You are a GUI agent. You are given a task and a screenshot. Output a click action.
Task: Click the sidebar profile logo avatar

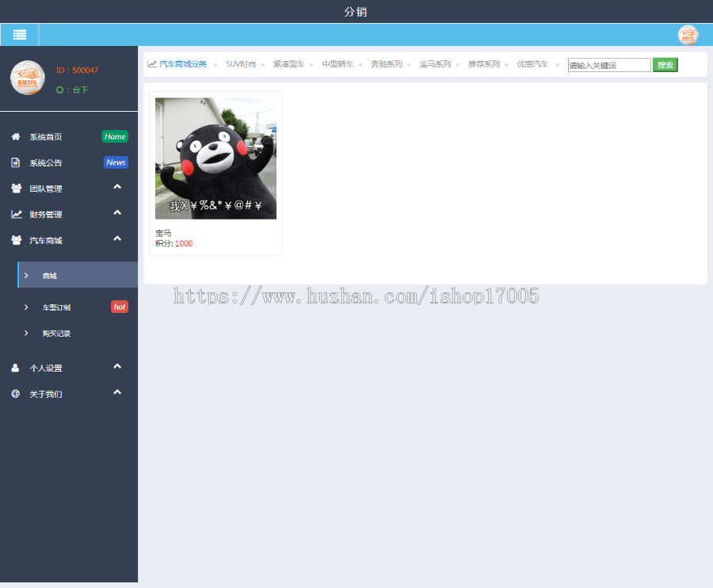28,78
